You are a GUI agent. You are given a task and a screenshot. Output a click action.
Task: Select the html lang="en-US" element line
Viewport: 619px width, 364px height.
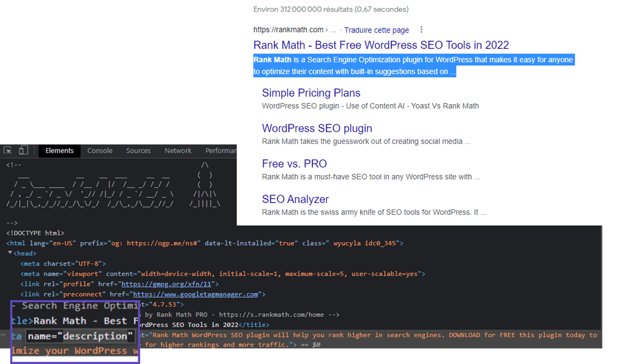click(204, 243)
